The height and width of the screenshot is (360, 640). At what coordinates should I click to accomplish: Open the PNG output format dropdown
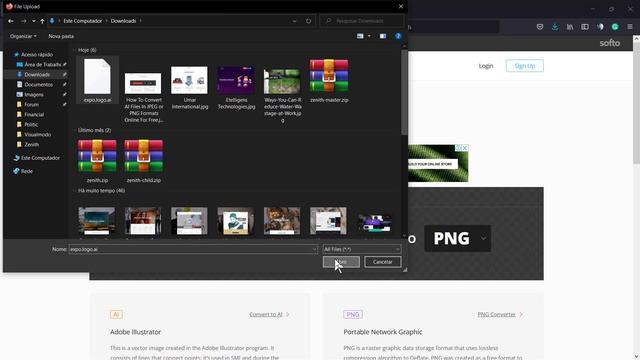click(x=458, y=238)
